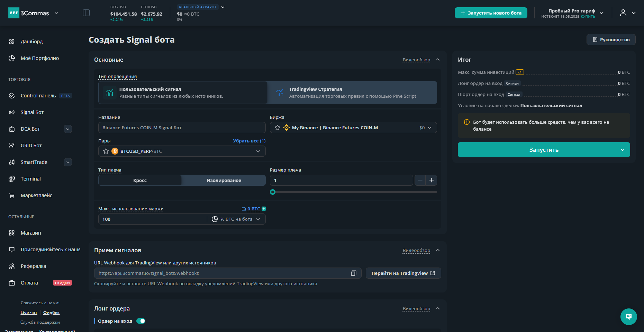This screenshot has height=332, width=644.
Task: Favorite the BTCUSD_PERP pair star
Action: tap(106, 151)
